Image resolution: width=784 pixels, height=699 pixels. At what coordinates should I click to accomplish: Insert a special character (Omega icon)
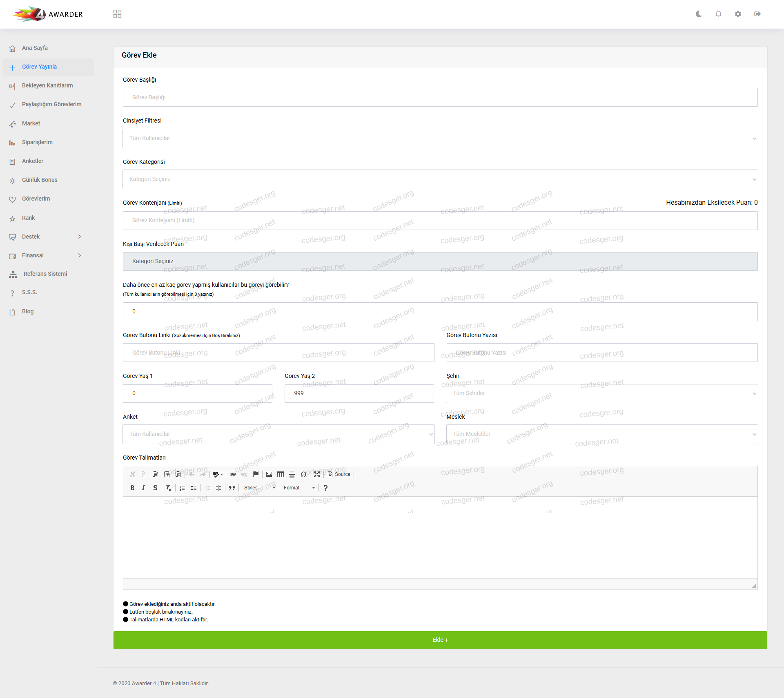(303, 474)
